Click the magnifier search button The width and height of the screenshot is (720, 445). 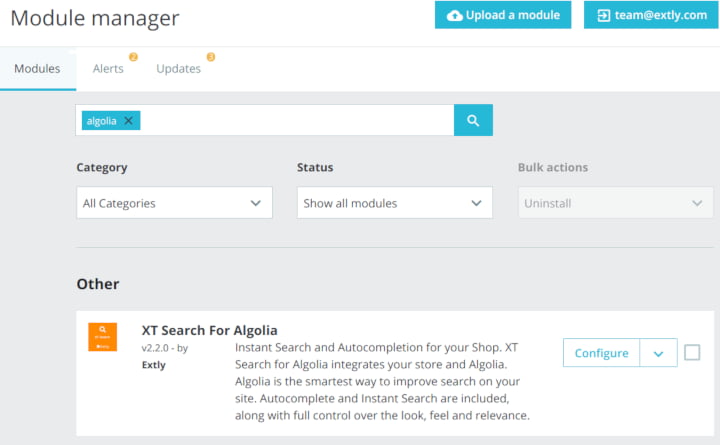(x=473, y=120)
